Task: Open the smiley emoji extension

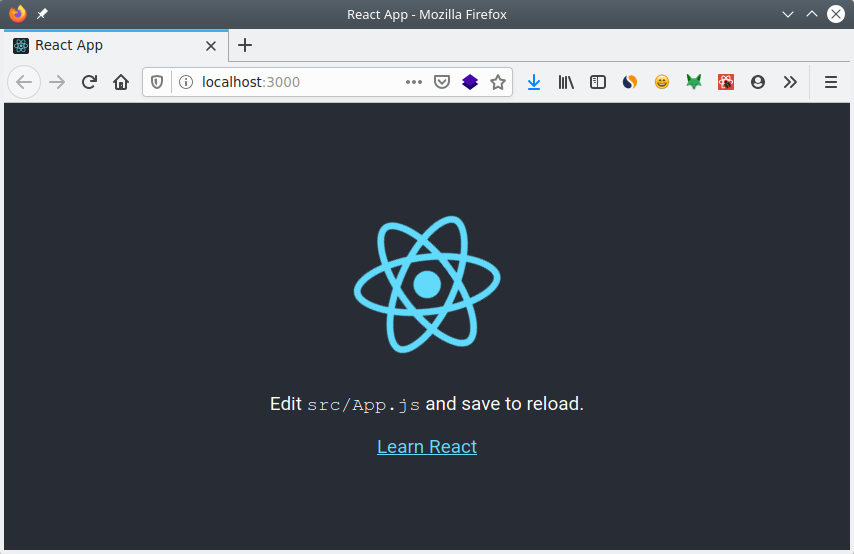Action: click(662, 82)
